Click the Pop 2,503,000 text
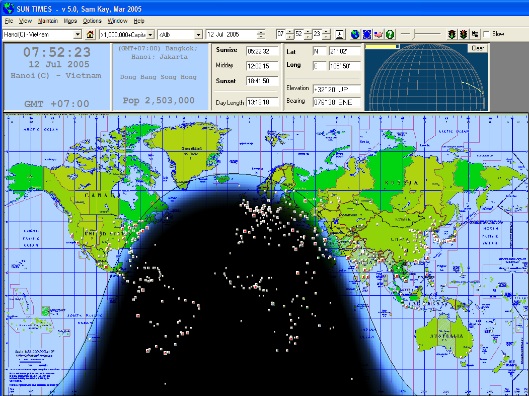 click(x=159, y=101)
